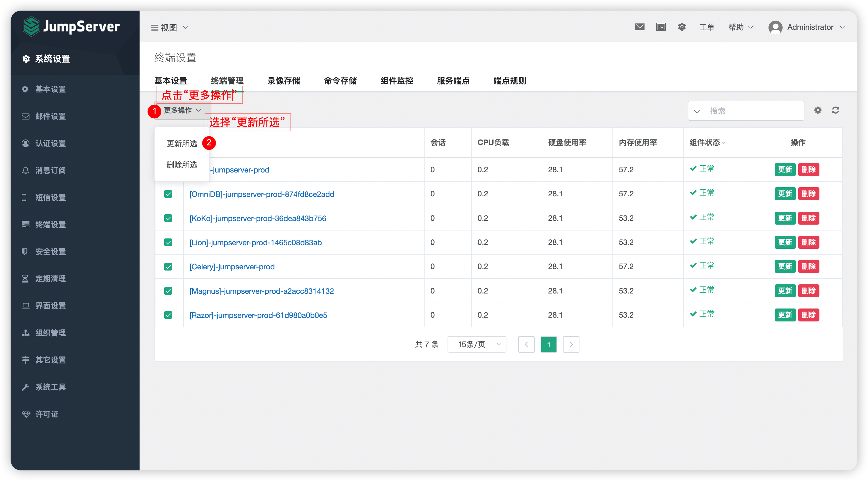Open 系统工具 from the sidebar
The height and width of the screenshot is (481, 868).
[50, 387]
